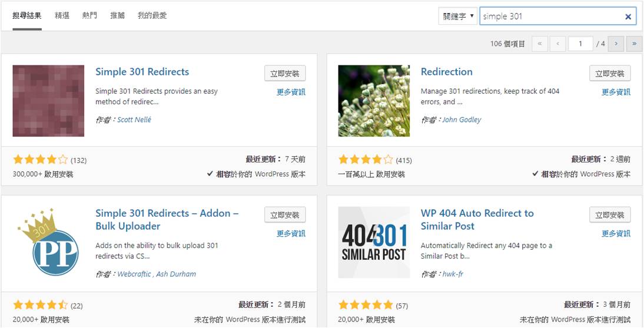This screenshot has width=644, height=328.
Task: Switch to the 推薦 tab
Action: (x=118, y=16)
